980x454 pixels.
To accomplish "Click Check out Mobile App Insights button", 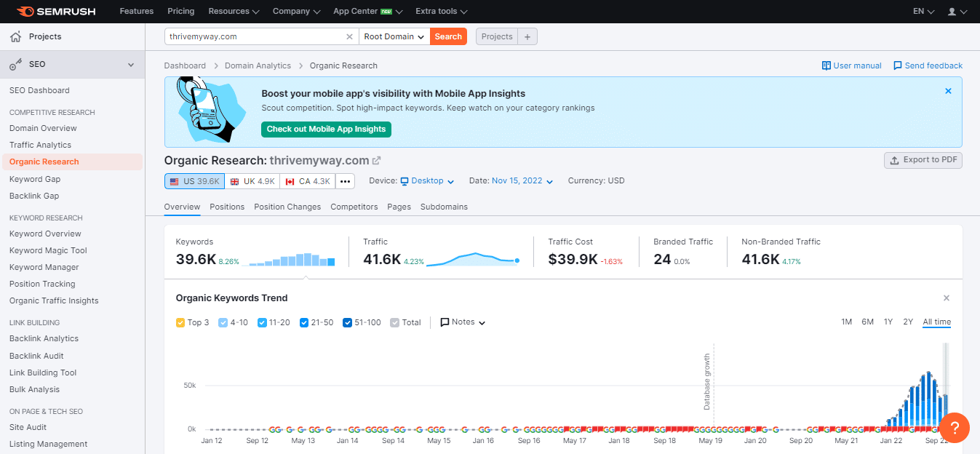I will tap(326, 130).
